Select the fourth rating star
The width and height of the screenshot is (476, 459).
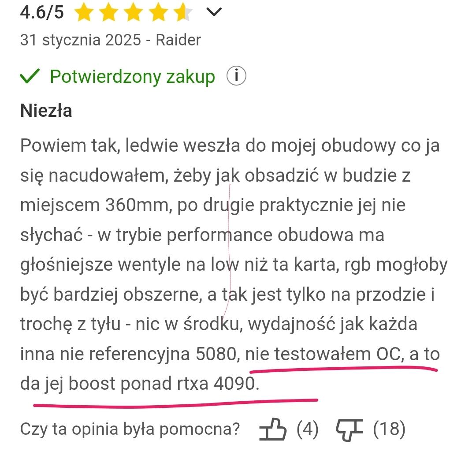click(157, 12)
